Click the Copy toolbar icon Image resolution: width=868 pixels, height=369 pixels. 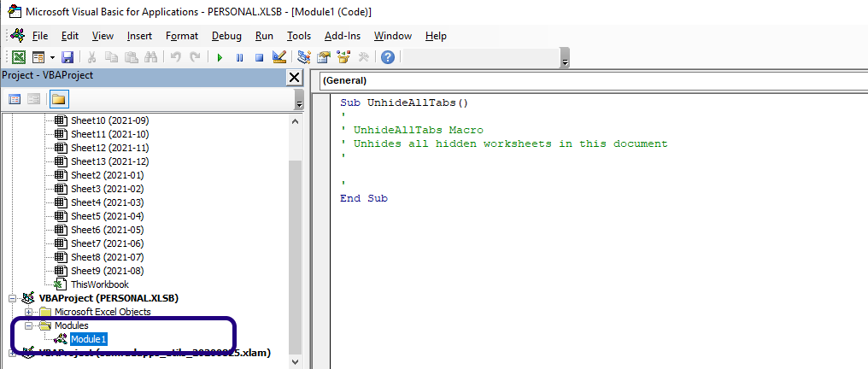111,57
